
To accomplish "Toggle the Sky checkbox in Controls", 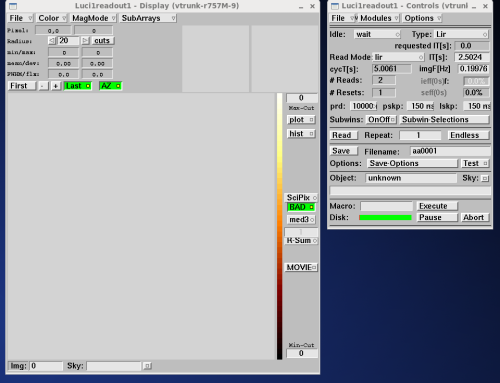I will 485,178.
